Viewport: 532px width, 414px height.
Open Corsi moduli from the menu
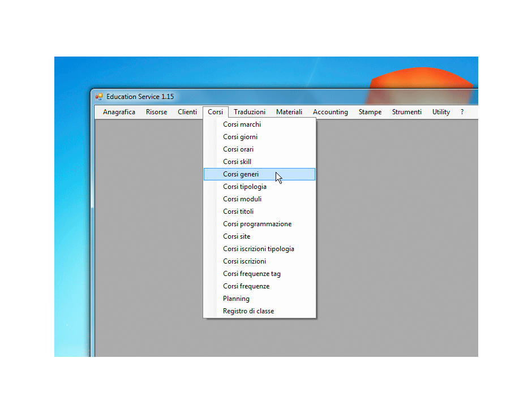coord(260,199)
